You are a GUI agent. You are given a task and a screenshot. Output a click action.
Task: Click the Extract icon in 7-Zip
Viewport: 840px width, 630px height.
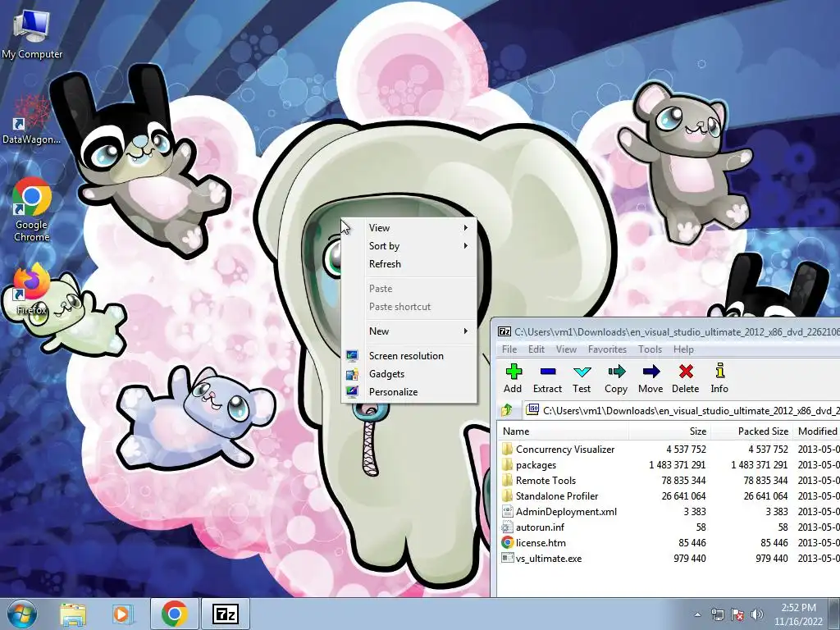tap(547, 378)
